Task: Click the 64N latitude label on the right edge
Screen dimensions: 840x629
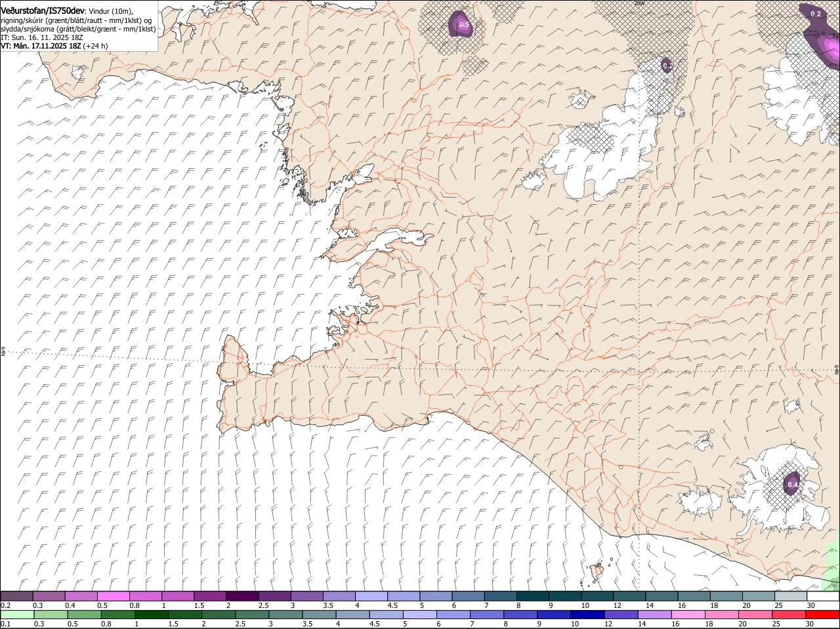Action: point(837,370)
